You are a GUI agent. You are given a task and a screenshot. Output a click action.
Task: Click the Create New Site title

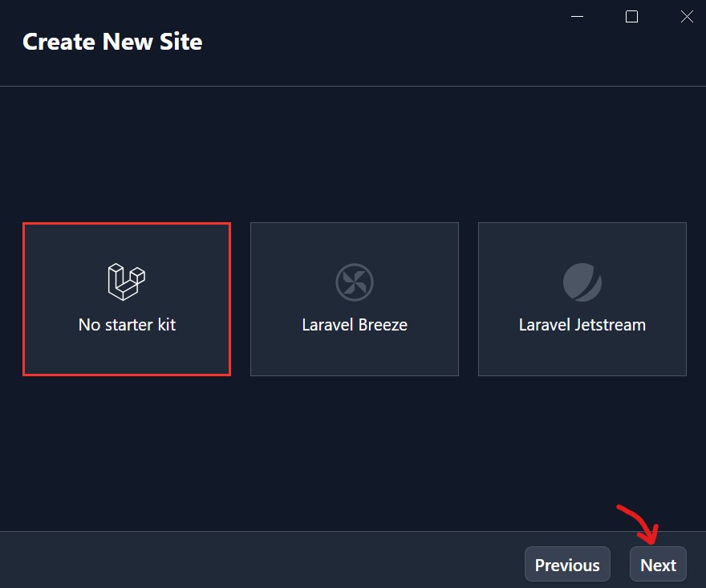click(112, 41)
